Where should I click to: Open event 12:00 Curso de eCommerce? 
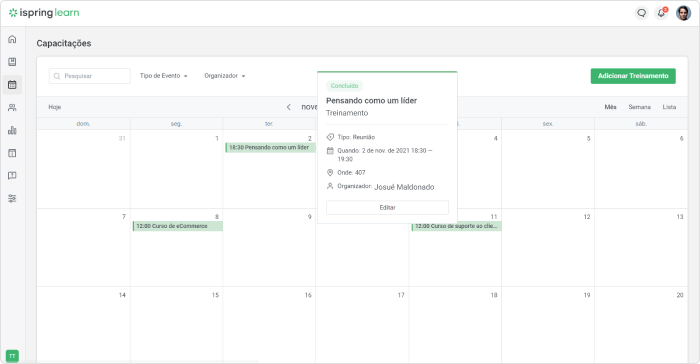click(x=178, y=226)
